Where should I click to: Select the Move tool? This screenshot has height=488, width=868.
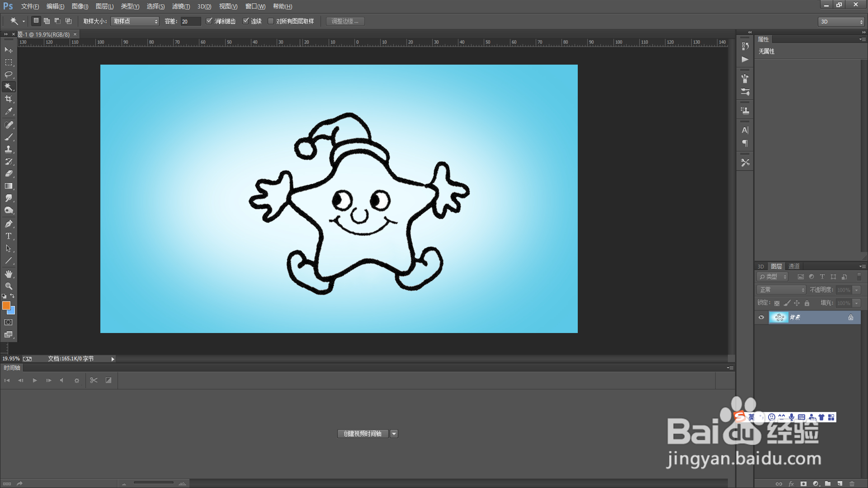pyautogui.click(x=9, y=50)
